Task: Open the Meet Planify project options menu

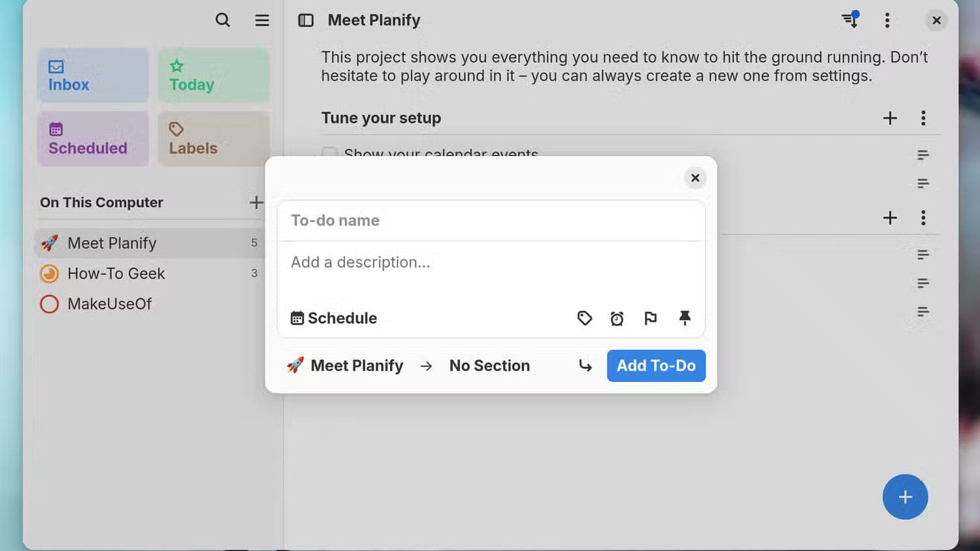Action: (887, 20)
